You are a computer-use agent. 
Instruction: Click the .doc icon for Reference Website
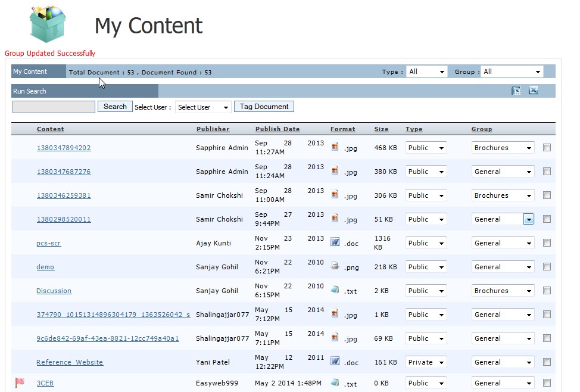click(x=335, y=361)
